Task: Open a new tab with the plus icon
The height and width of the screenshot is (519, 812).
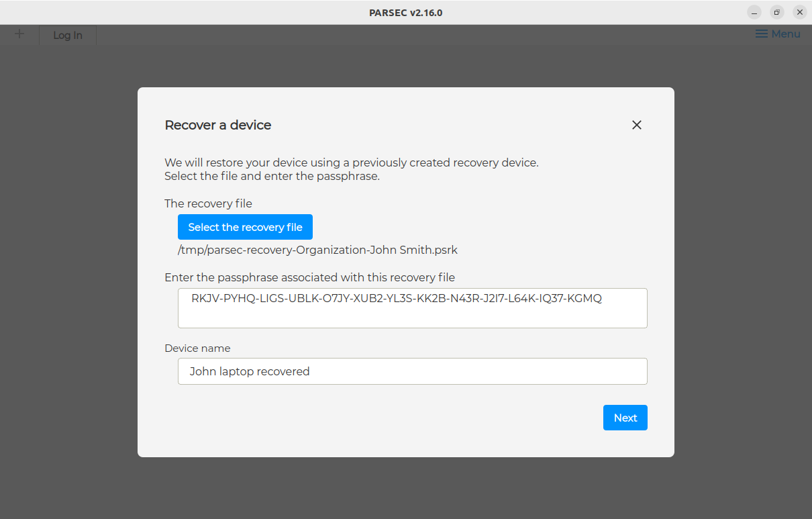Action: click(x=19, y=34)
